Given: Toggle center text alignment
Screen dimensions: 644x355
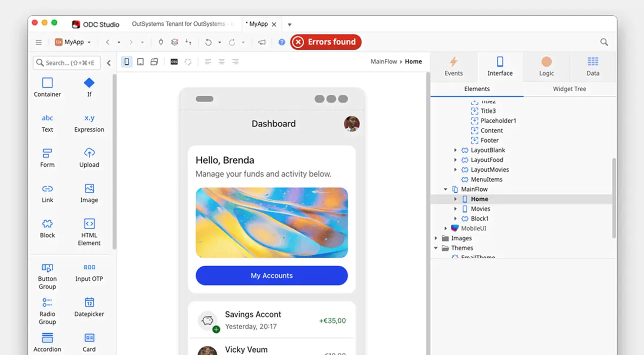Looking at the screenshot, I should [x=221, y=61].
